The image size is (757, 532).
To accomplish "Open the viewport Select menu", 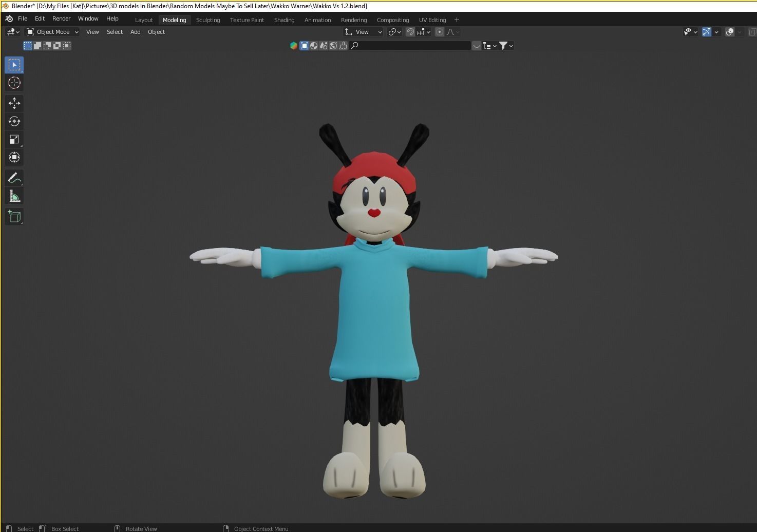I will 115,32.
